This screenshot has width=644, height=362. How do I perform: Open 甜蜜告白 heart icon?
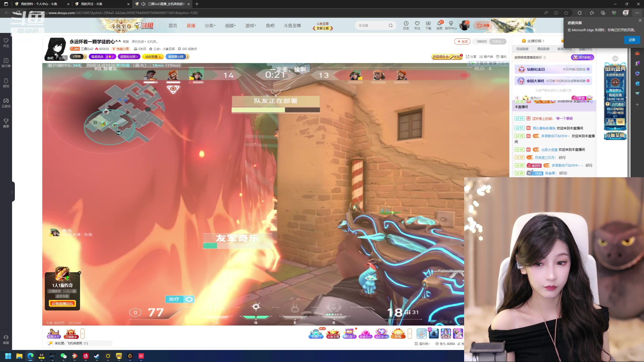coord(366,334)
